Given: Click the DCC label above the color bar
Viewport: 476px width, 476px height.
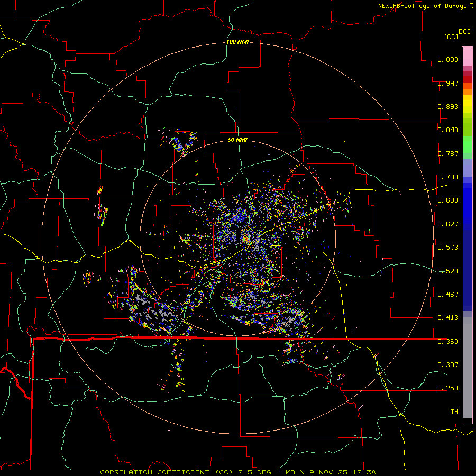Looking at the screenshot, I should (x=464, y=32).
